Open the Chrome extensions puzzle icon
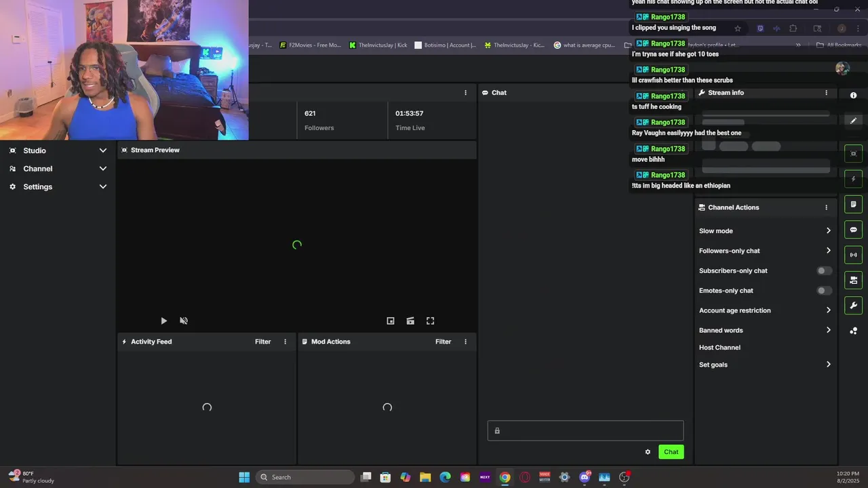Screen dimensions: 868x488 click(793, 28)
